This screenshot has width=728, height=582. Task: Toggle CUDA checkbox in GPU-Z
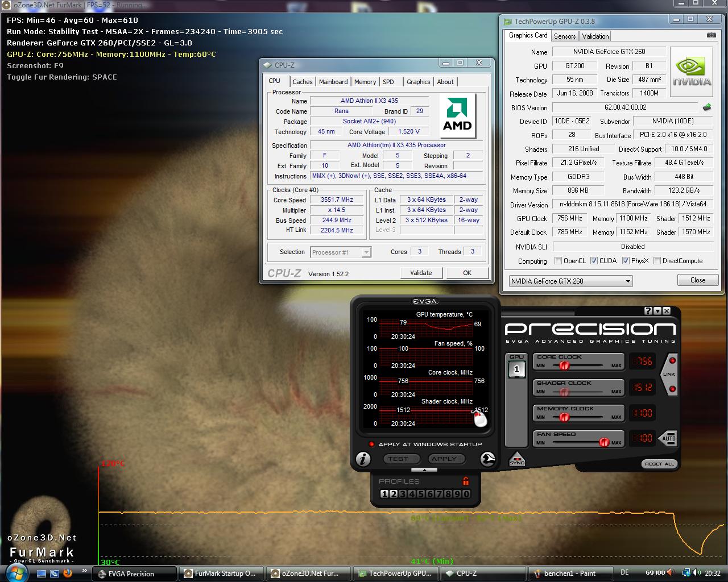click(x=594, y=261)
